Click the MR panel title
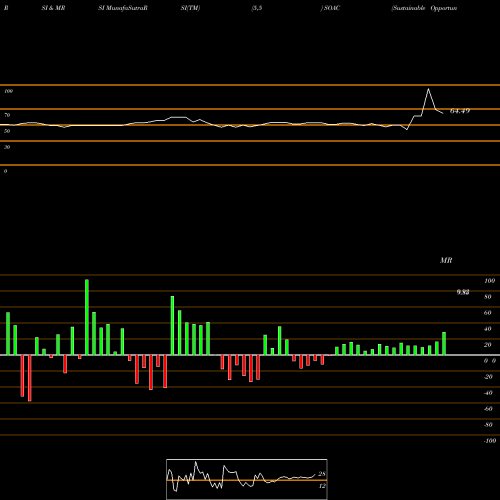The width and height of the screenshot is (500, 500). 446,260
